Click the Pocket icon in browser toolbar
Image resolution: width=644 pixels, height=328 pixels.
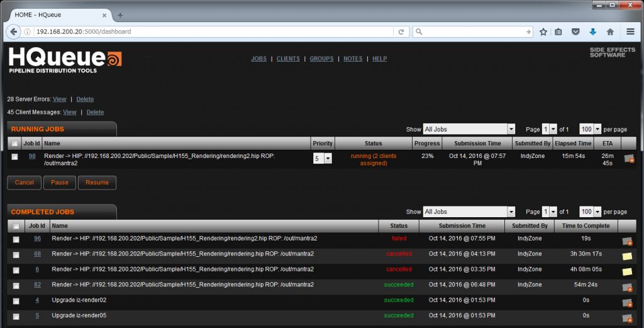click(575, 31)
